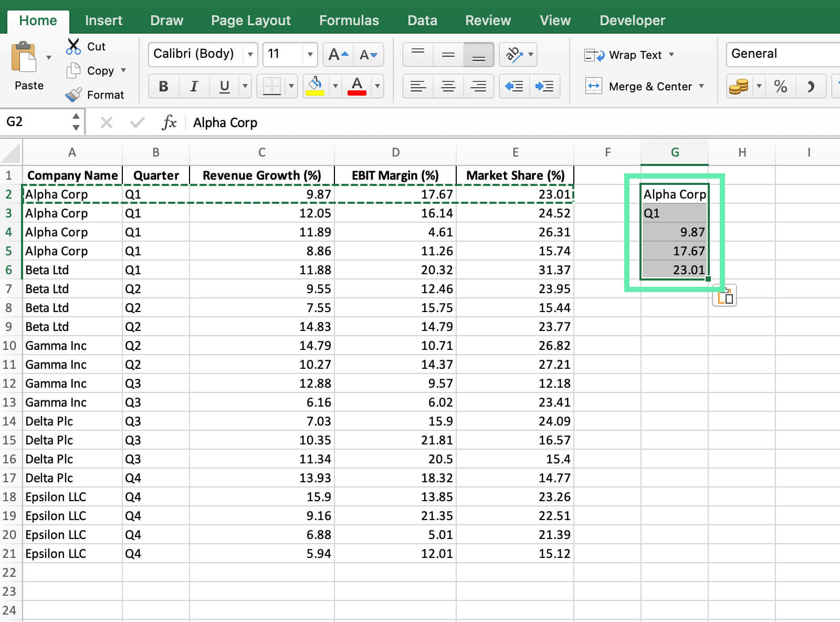Viewport: 840px width, 622px height.
Task: Expand the font color dropdown arrow
Action: coord(377,86)
